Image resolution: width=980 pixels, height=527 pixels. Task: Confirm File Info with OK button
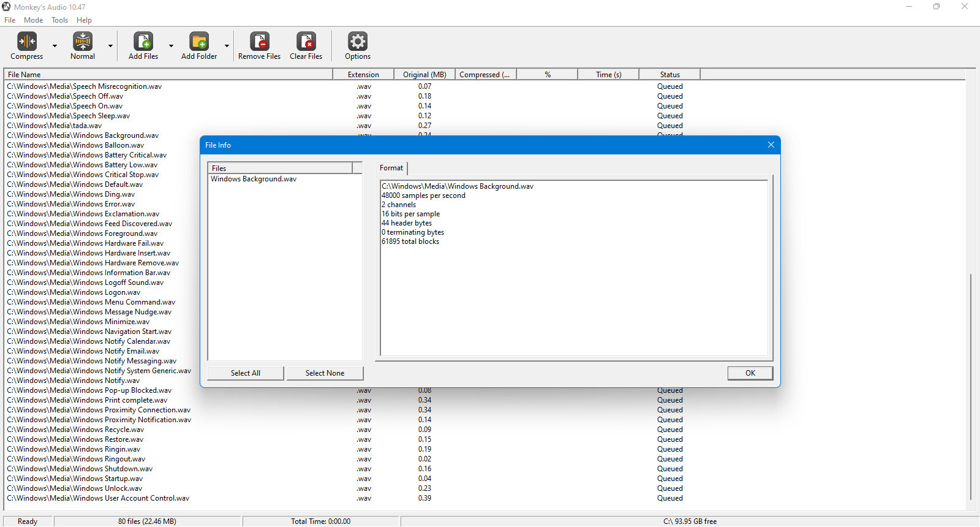pos(750,373)
